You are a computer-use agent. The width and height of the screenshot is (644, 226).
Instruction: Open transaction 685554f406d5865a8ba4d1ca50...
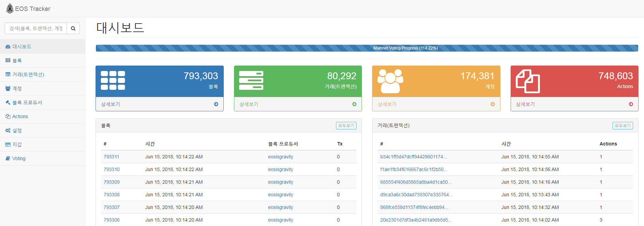(x=416, y=182)
